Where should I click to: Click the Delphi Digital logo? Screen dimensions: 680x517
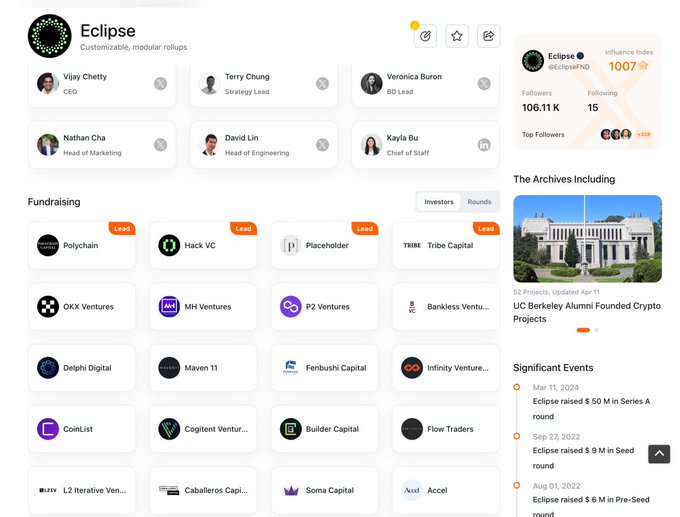(x=48, y=367)
